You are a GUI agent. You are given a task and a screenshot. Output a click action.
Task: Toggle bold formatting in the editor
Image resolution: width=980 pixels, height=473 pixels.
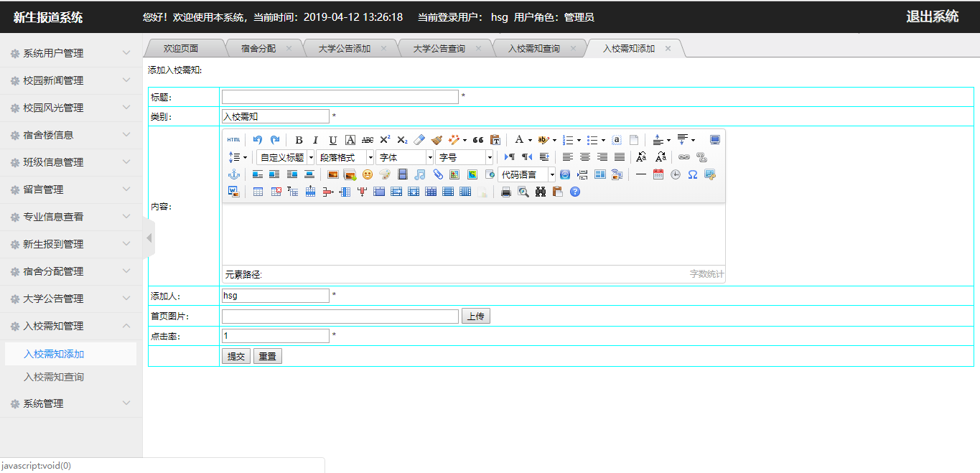tap(299, 140)
